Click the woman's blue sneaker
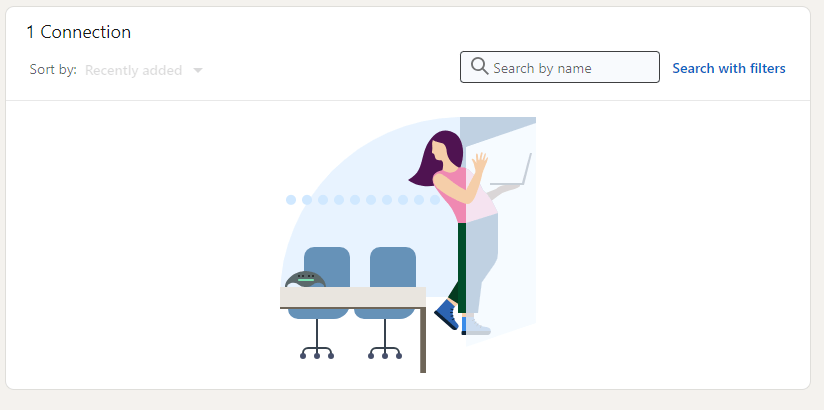 447,314
